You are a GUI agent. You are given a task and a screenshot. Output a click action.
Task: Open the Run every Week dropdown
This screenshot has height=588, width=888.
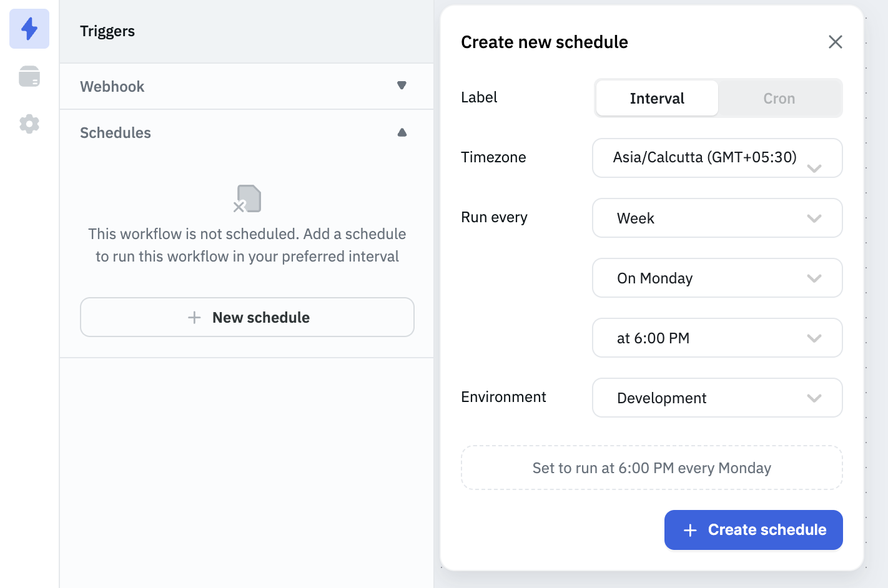pos(717,218)
